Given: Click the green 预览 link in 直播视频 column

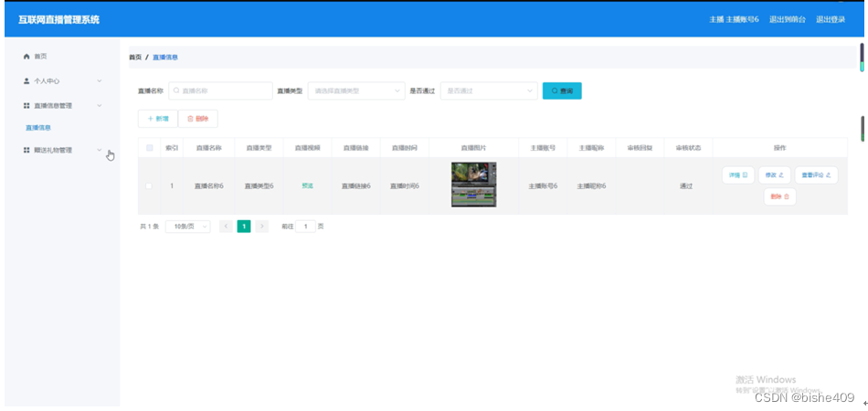Looking at the screenshot, I should (307, 185).
